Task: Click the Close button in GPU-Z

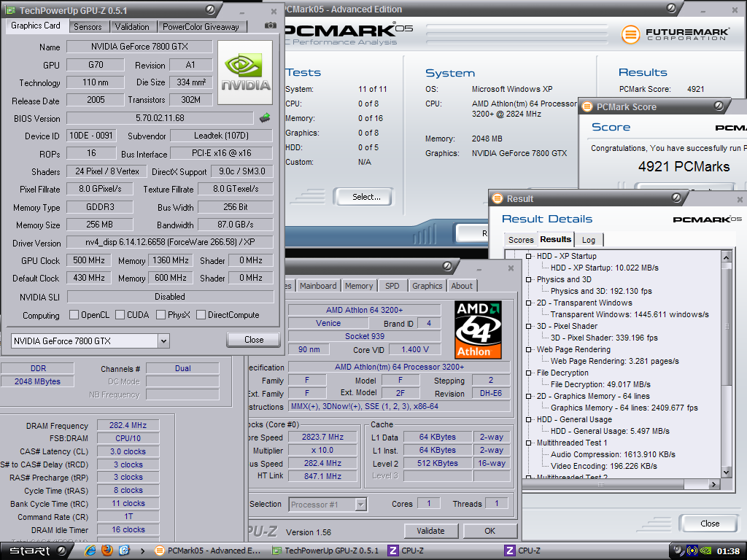Action: (x=254, y=340)
